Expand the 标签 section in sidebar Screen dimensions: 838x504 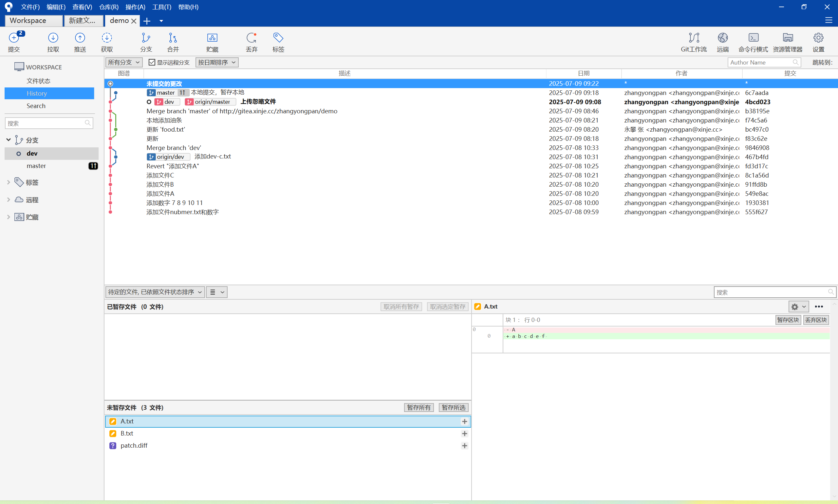coord(9,182)
